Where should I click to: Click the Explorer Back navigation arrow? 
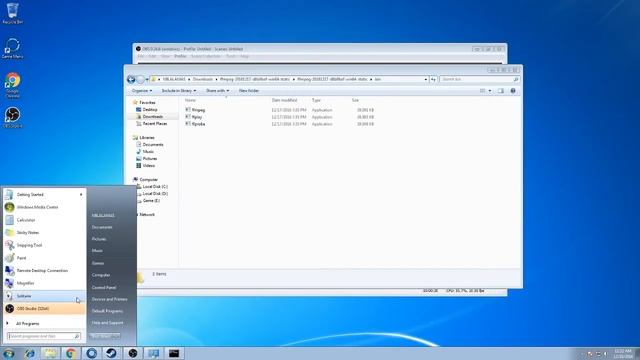[x=131, y=79]
